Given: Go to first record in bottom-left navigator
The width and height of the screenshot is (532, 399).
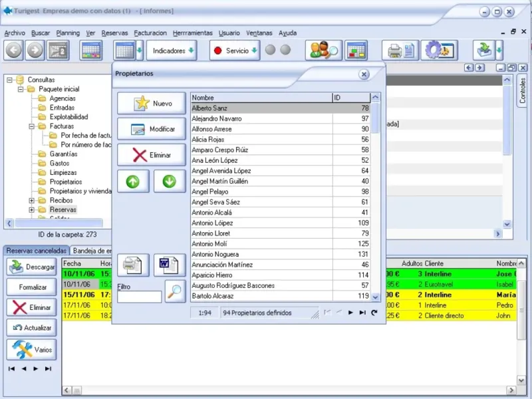Looking at the screenshot, I should [11, 368].
